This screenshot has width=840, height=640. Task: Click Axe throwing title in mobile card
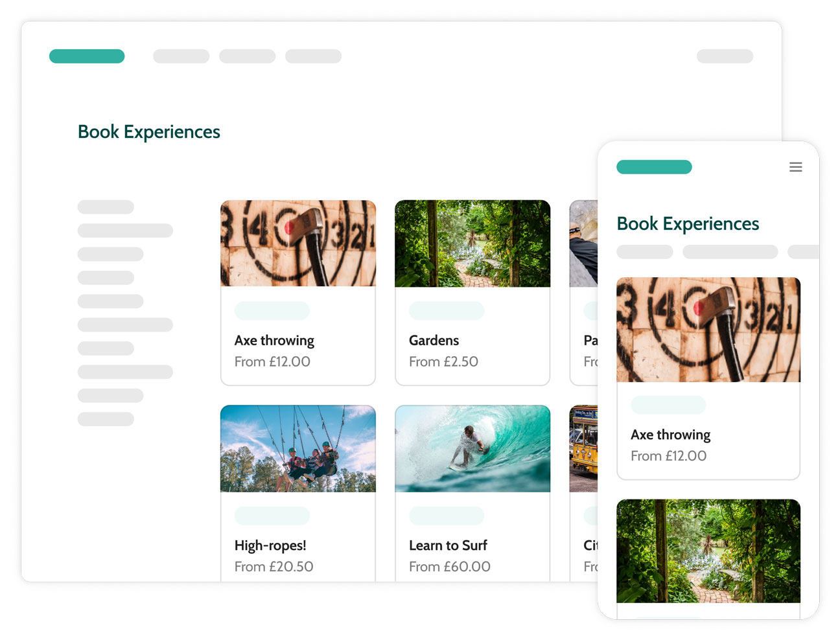[x=670, y=435]
